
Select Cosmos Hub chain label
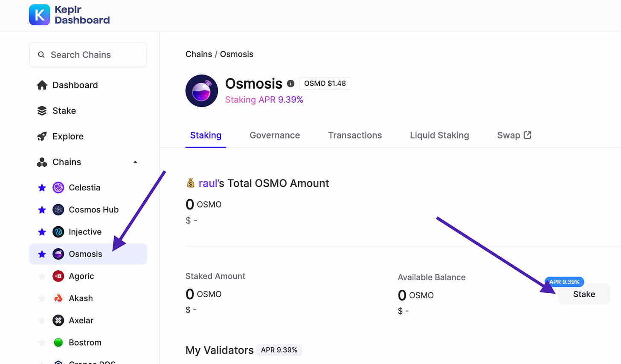(94, 210)
